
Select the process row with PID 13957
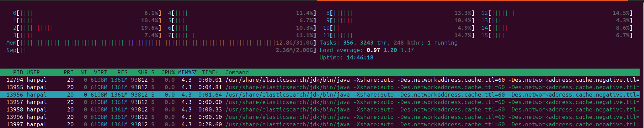[x=320, y=102]
